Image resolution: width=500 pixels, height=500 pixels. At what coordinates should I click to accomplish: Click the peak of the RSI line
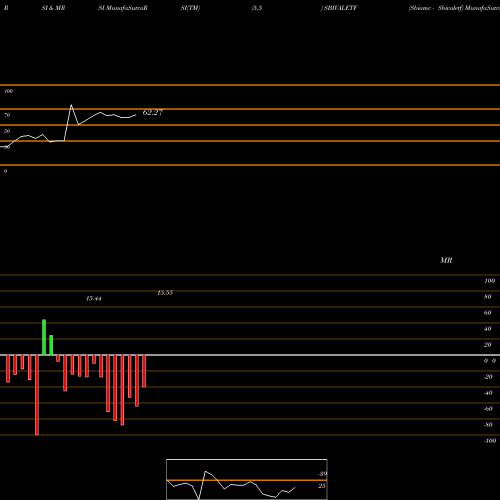click(71, 105)
